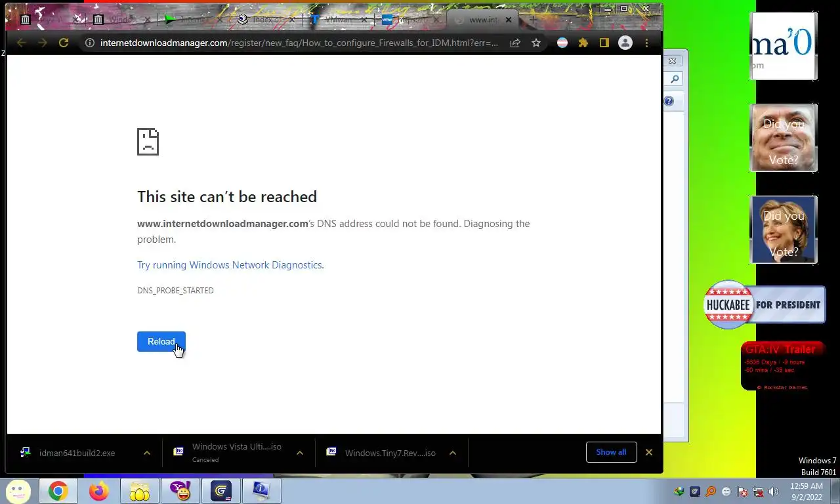Screen dimensions: 840x504
Task: Close the Index of tab
Action: click(x=292, y=20)
